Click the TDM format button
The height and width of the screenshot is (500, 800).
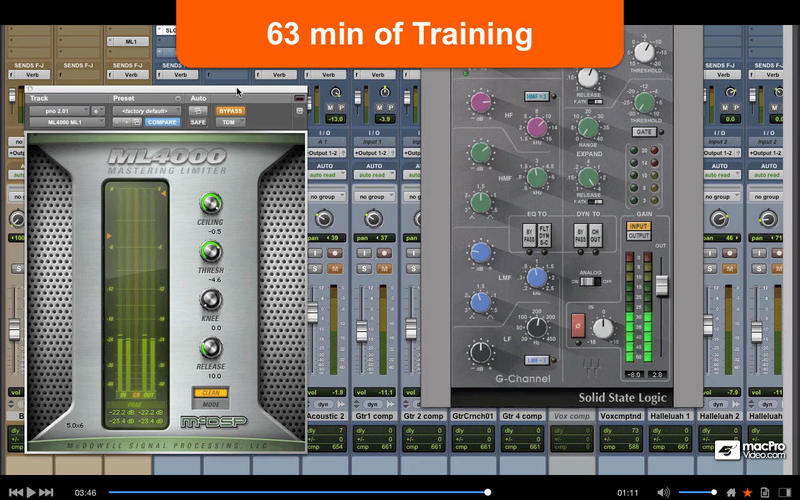229,122
